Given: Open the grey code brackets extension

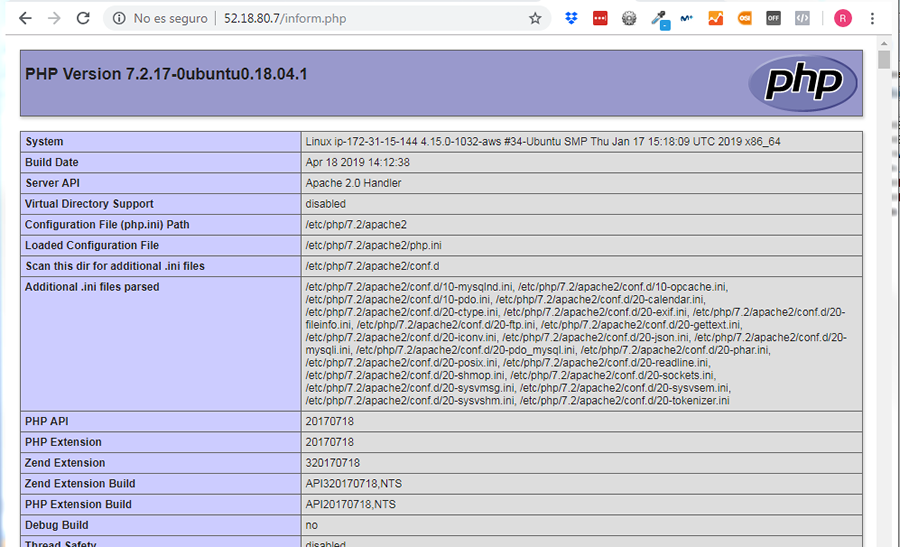Looking at the screenshot, I should coord(802,18).
